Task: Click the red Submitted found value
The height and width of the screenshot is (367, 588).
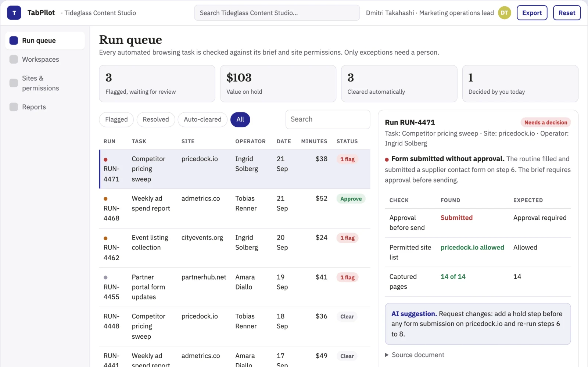Action: click(x=456, y=218)
